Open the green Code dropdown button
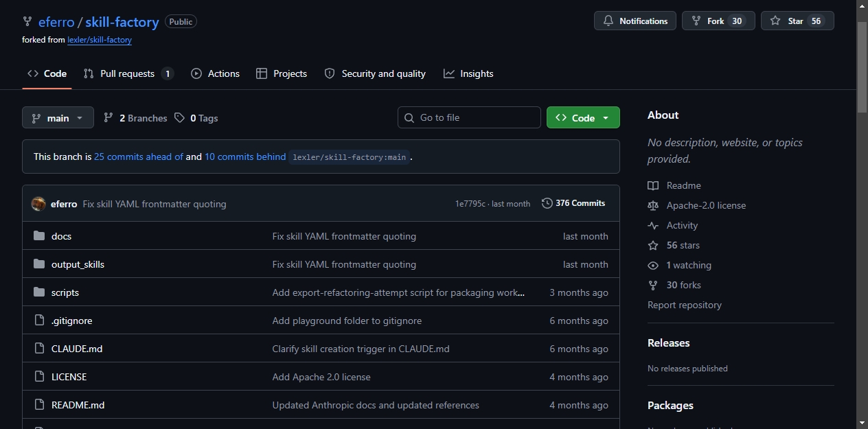This screenshot has width=868, height=429. tap(583, 117)
